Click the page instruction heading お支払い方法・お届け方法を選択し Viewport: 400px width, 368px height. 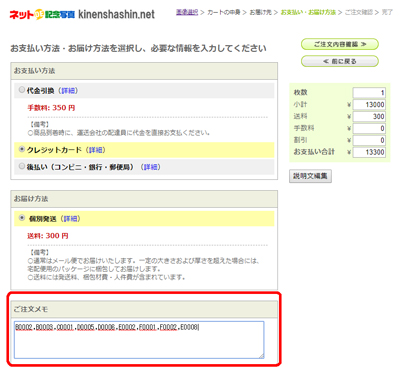138,49
